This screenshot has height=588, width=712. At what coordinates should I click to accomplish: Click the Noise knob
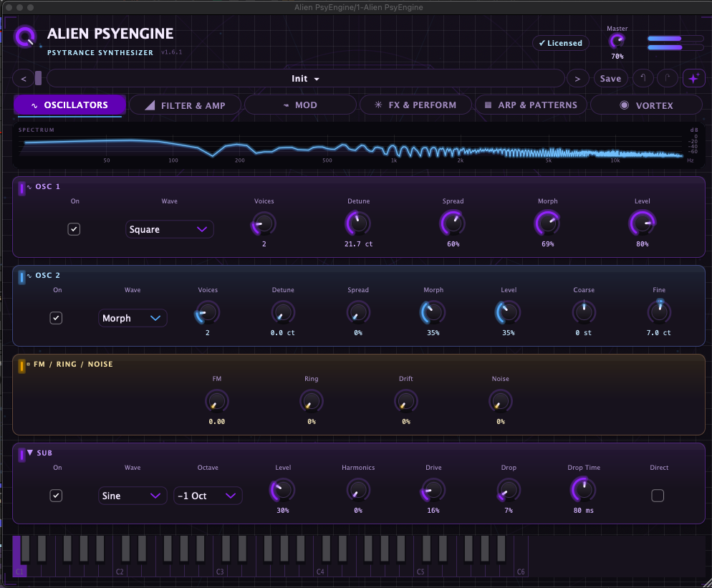[x=501, y=401]
